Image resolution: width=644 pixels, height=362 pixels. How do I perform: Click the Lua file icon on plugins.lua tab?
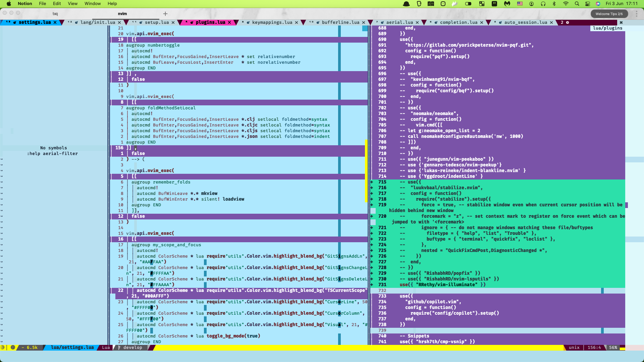point(192,22)
